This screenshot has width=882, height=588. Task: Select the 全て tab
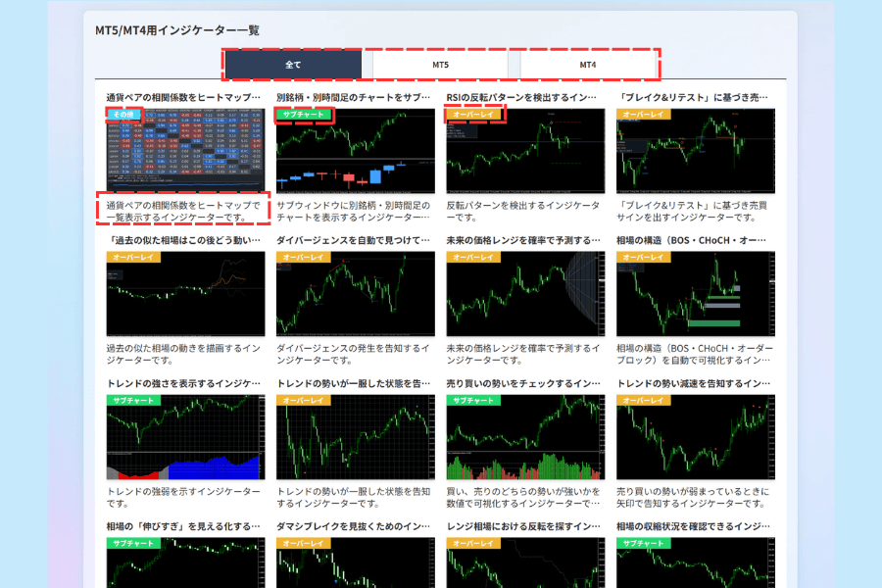click(x=293, y=65)
